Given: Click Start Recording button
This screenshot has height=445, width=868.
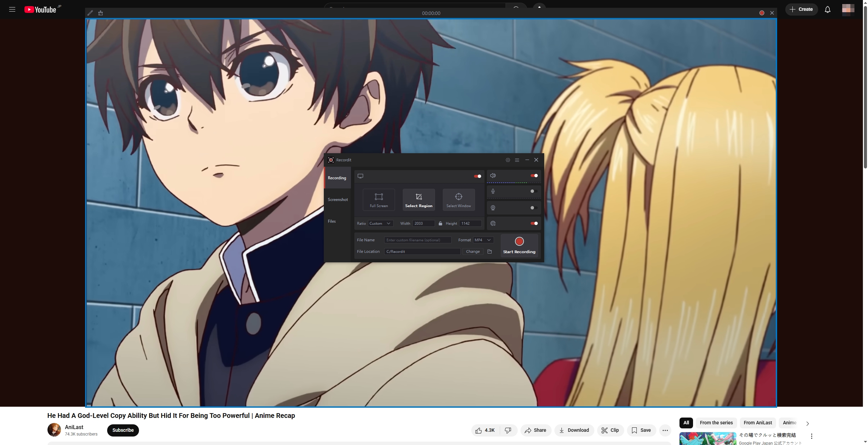Looking at the screenshot, I should coord(519,246).
